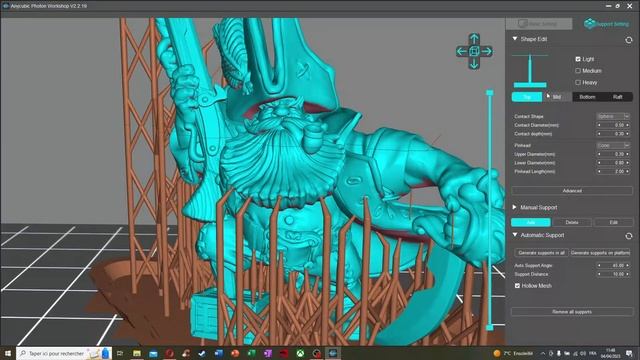
Task: Select the Raft support part tab
Action: pyautogui.click(x=618, y=97)
